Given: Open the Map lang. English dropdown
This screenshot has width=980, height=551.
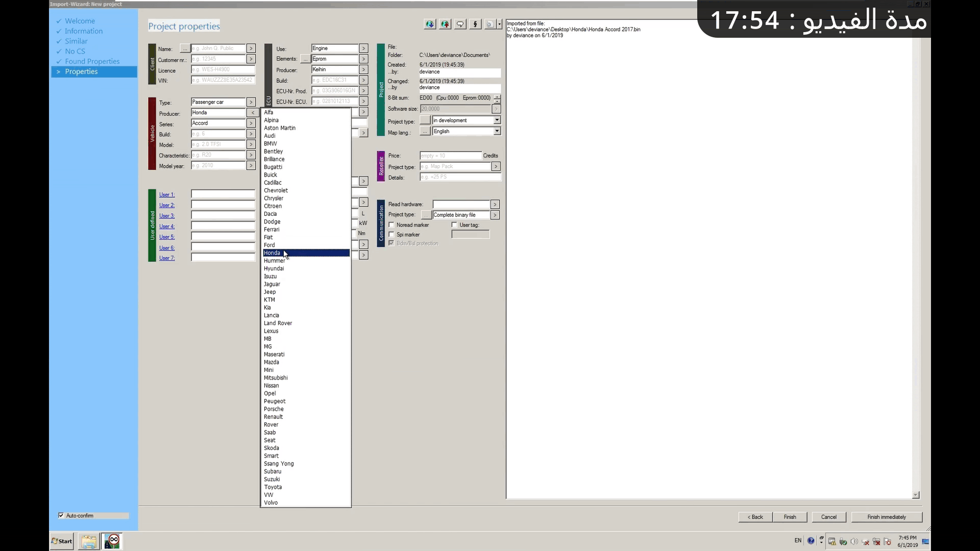Looking at the screenshot, I should coord(497,131).
